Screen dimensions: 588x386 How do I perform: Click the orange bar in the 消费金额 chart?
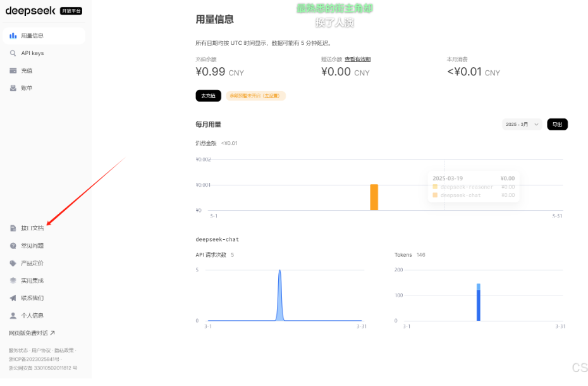click(374, 197)
